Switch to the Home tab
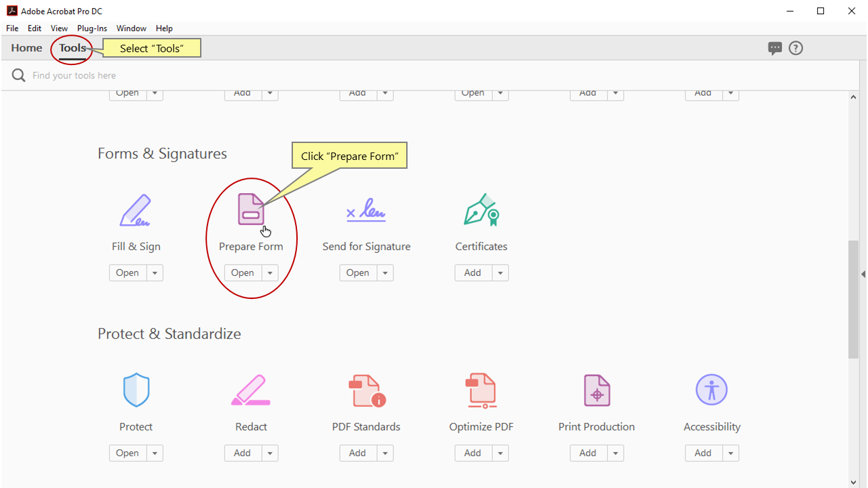 [26, 47]
